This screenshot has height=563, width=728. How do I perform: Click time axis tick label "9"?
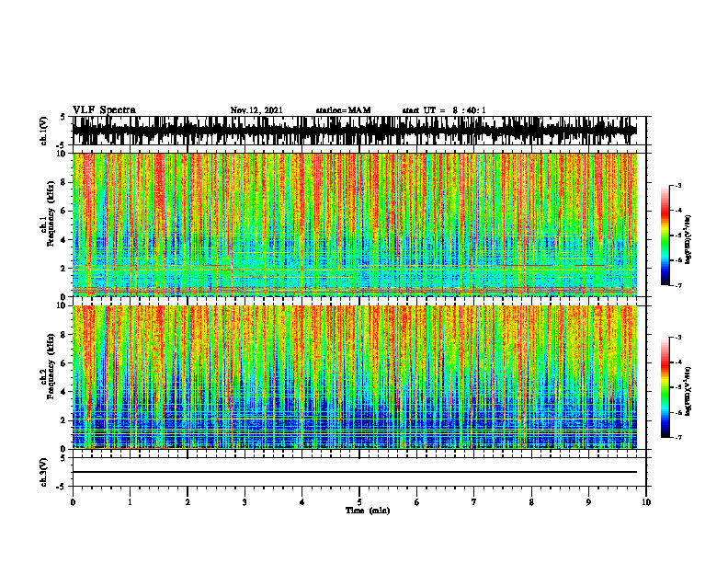tap(588, 502)
